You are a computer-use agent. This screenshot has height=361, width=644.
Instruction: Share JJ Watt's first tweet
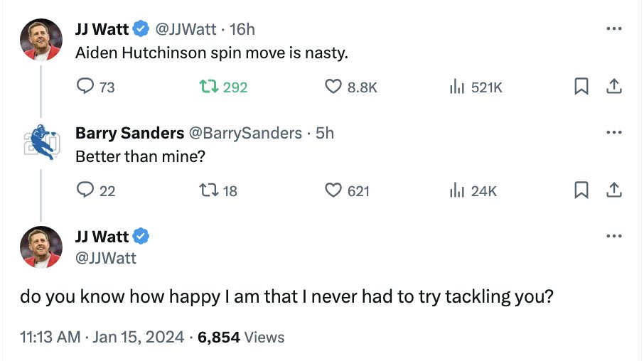(614, 87)
